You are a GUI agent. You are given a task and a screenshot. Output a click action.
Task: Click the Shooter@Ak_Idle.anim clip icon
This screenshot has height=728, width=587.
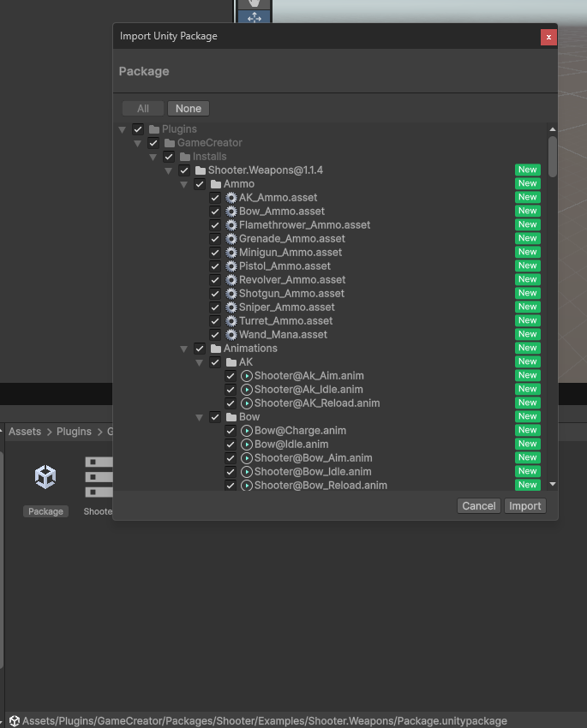247,390
